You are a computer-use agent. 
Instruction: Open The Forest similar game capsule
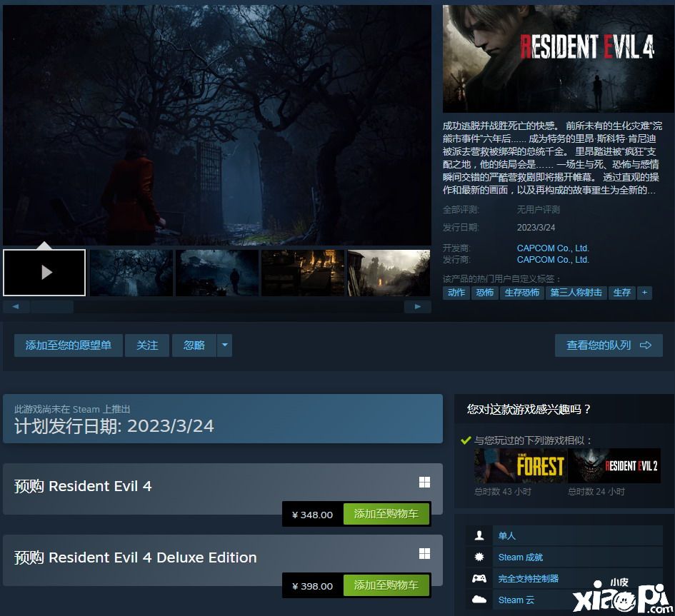521,466
